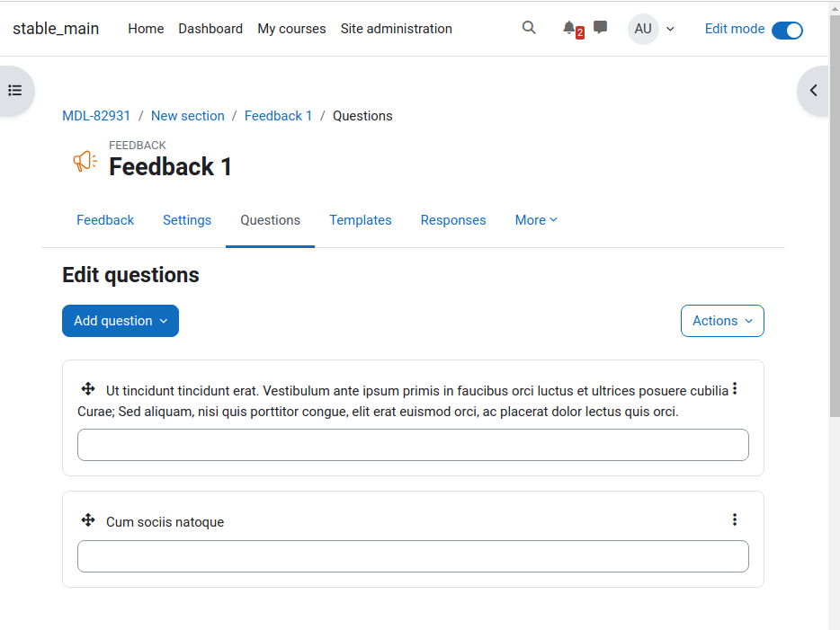Viewport: 840px width, 630px height.
Task: Go to Home in navigation
Action: coord(146,29)
